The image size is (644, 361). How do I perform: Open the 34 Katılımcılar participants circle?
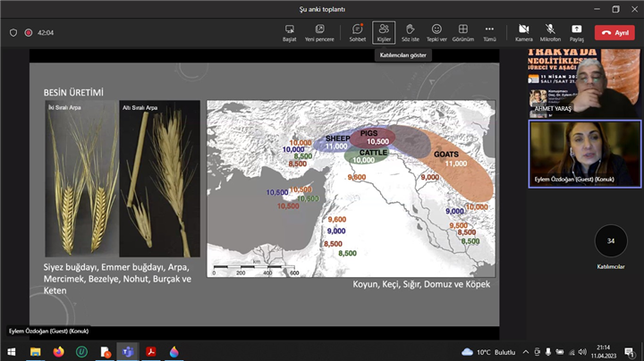coord(611,240)
